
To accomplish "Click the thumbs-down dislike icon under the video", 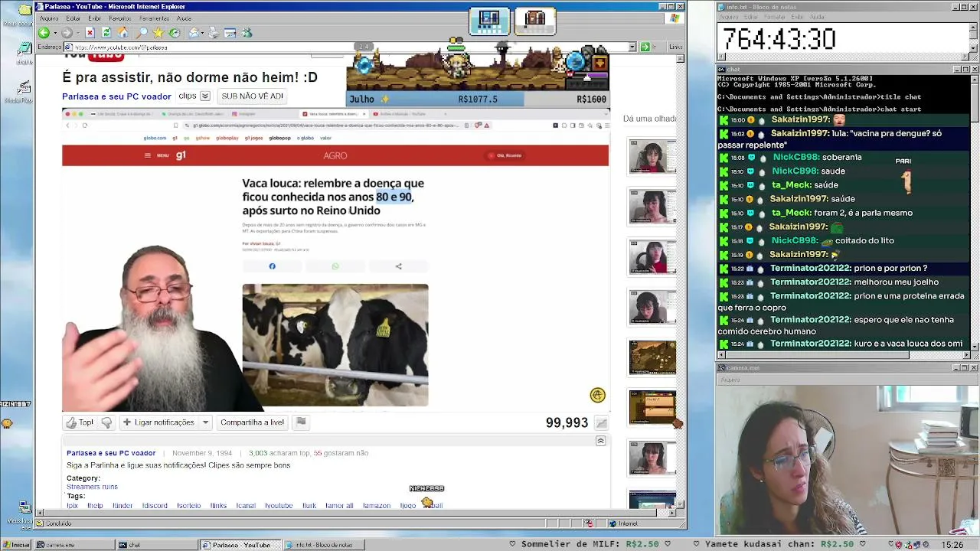I will [106, 422].
